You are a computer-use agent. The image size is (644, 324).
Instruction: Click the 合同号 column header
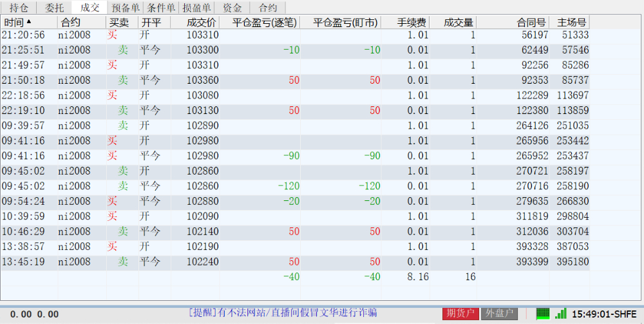tap(513, 22)
